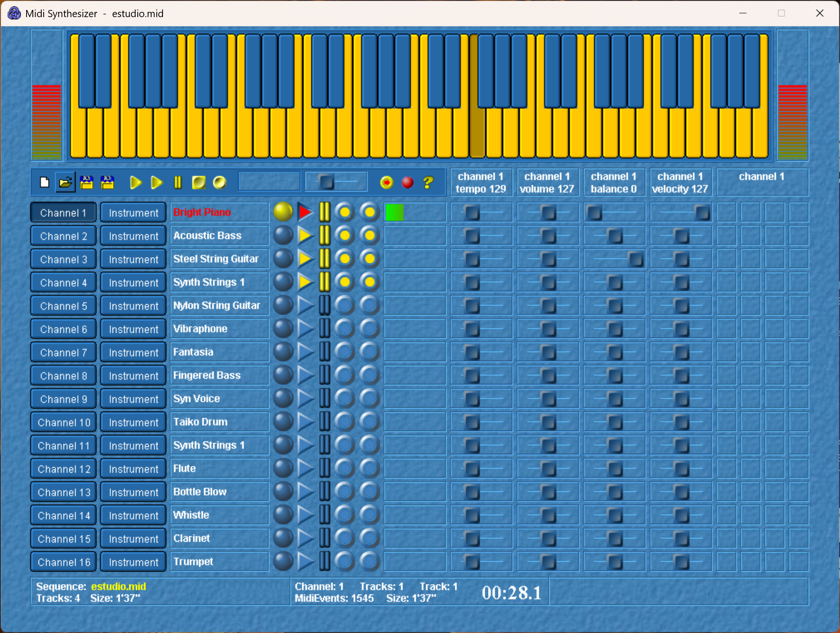The image size is (840, 633).
Task: Click Channel 1's red play arrow
Action: pos(305,212)
